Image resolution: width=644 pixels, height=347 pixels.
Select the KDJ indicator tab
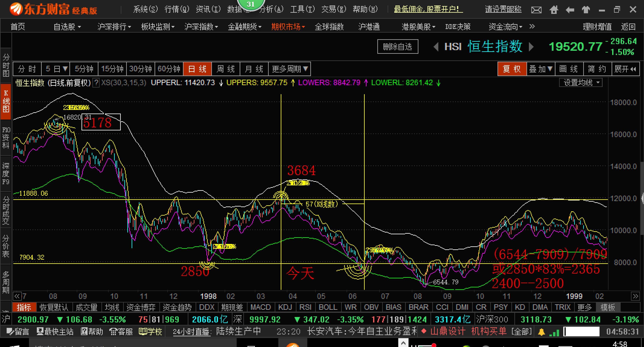(x=285, y=307)
